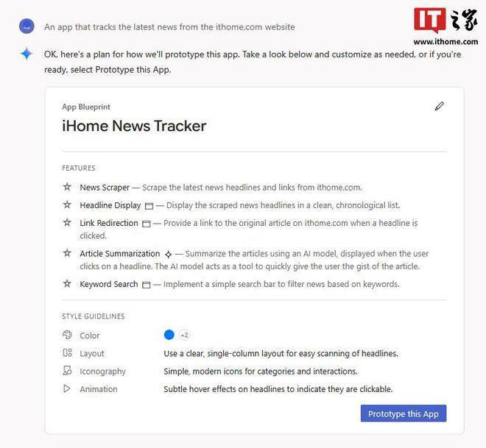Click the Layout icon in Style Guidelines
This screenshot has height=448, width=486.
pos(67,352)
